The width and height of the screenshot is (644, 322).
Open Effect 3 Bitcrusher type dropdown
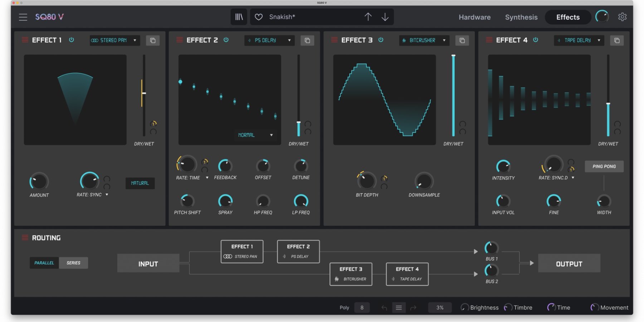point(424,40)
